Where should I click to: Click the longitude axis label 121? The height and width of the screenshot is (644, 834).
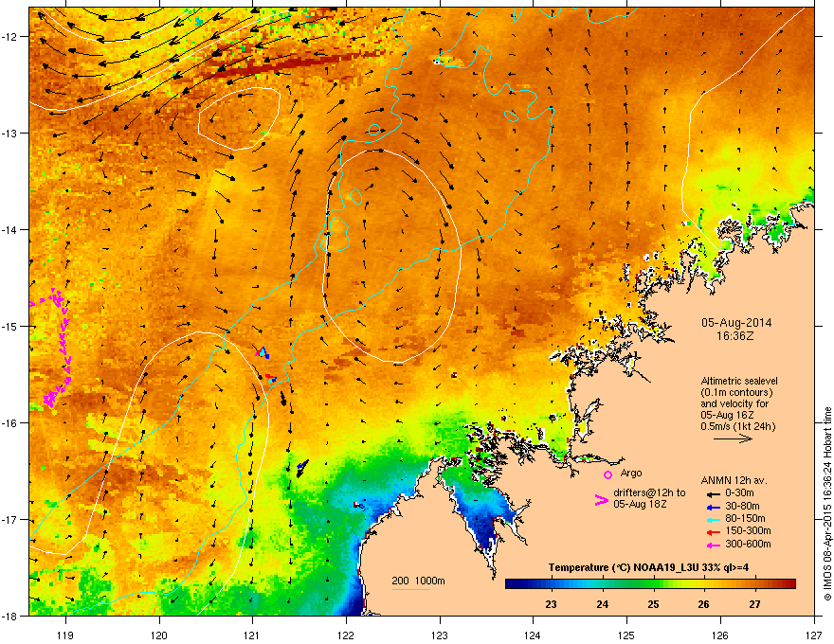click(252, 635)
